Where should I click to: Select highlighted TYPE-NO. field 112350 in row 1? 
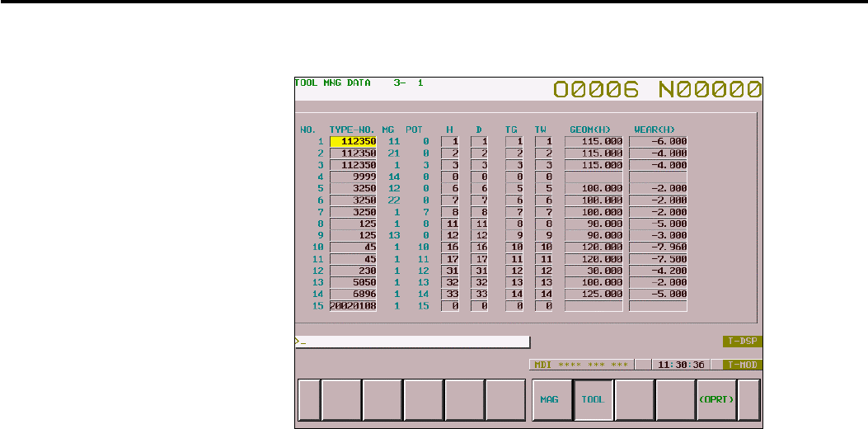[353, 141]
